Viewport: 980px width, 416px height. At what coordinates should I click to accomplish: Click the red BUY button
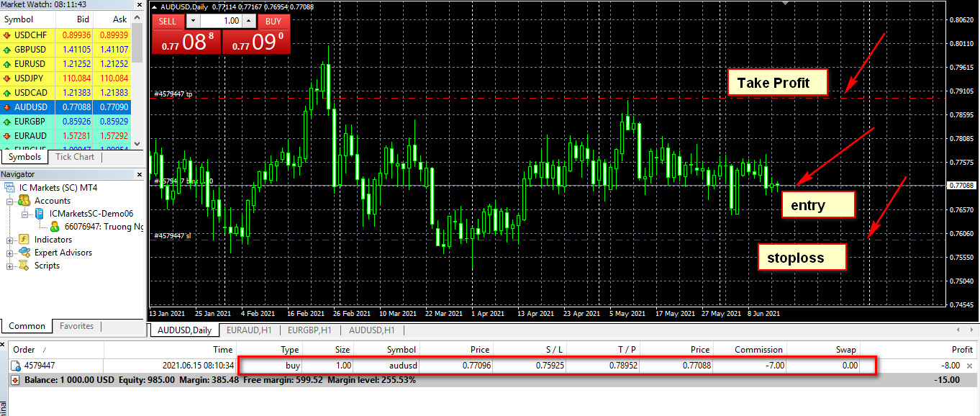pyautogui.click(x=273, y=22)
